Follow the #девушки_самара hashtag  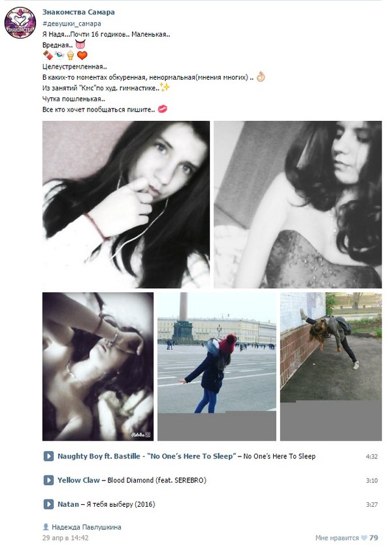pyautogui.click(x=72, y=24)
